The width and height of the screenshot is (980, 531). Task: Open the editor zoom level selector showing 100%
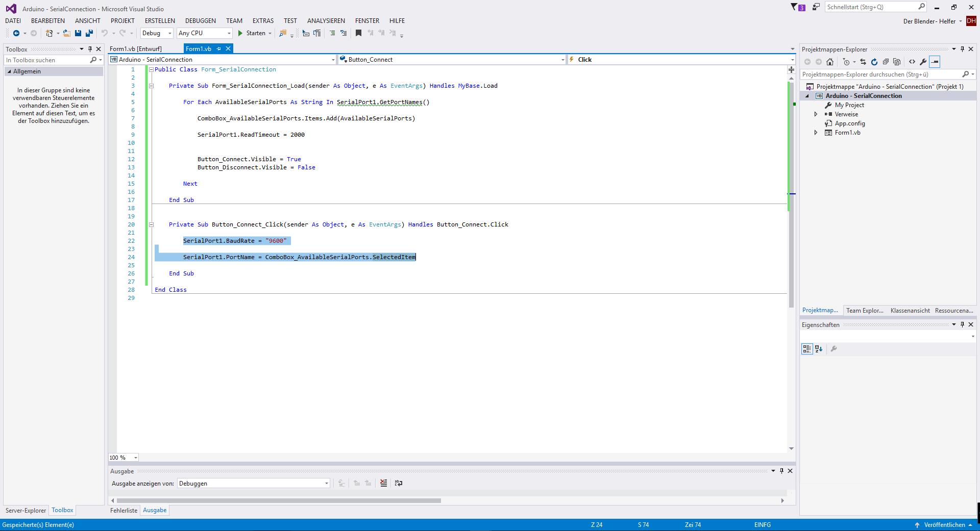(122, 458)
